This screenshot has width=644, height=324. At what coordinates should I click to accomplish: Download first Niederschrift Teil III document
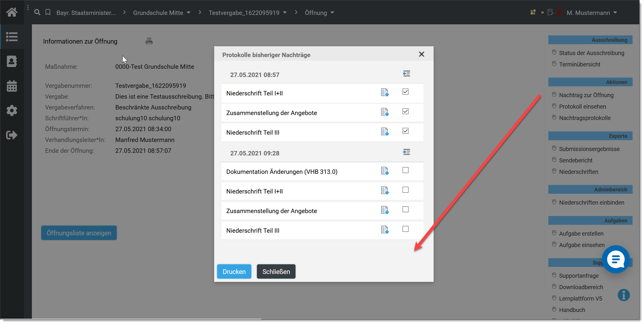[x=385, y=132]
